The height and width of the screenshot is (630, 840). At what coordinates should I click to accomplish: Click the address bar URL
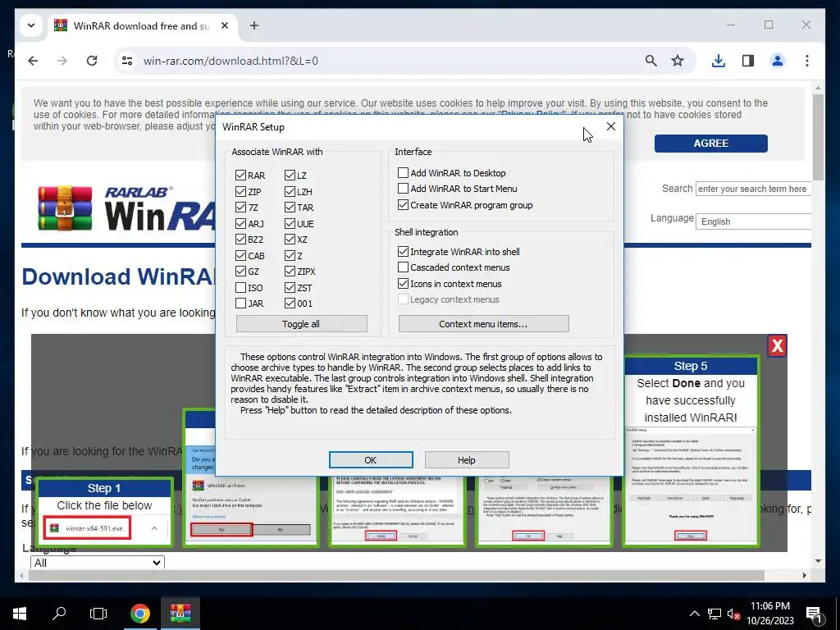pyautogui.click(x=231, y=61)
